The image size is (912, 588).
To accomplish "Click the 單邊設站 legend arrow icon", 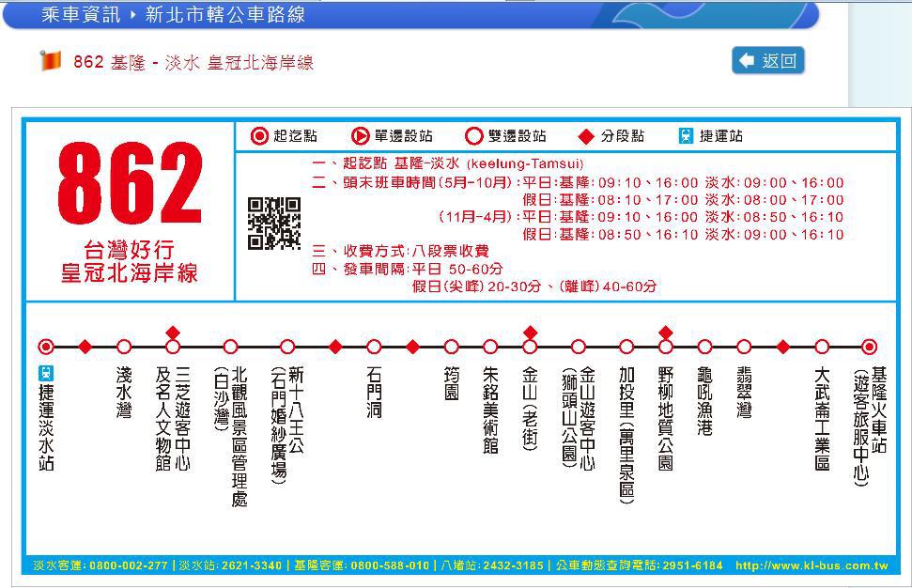I will 360,136.
